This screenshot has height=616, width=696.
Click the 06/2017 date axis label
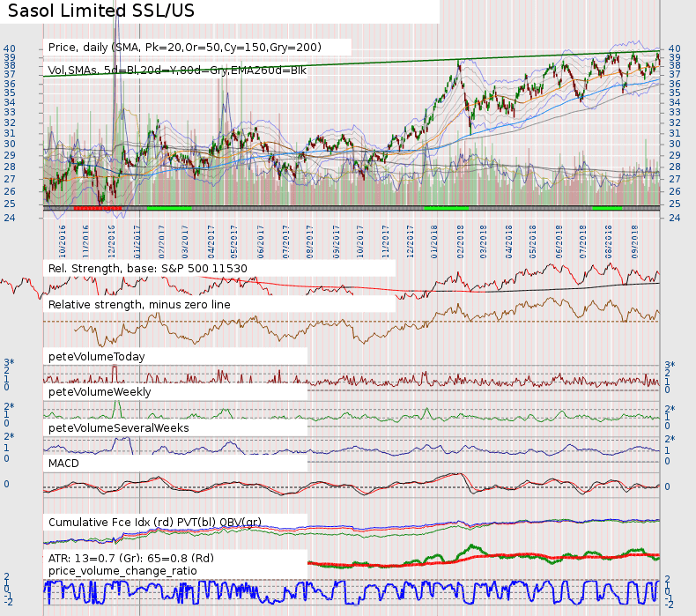tap(261, 241)
